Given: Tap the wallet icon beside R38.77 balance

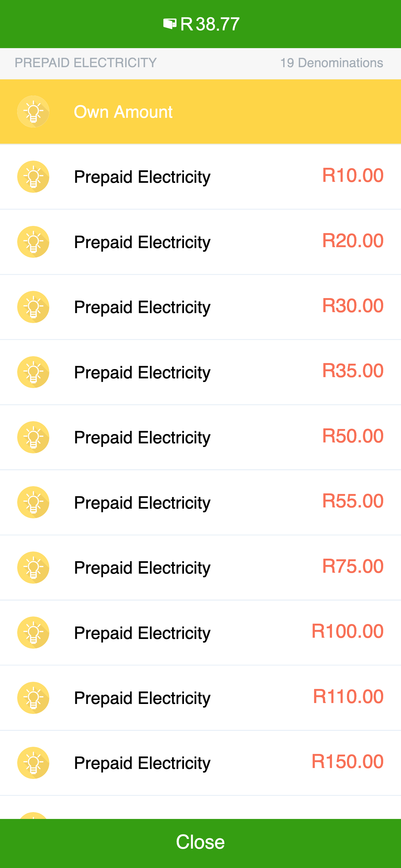Looking at the screenshot, I should 170,24.
